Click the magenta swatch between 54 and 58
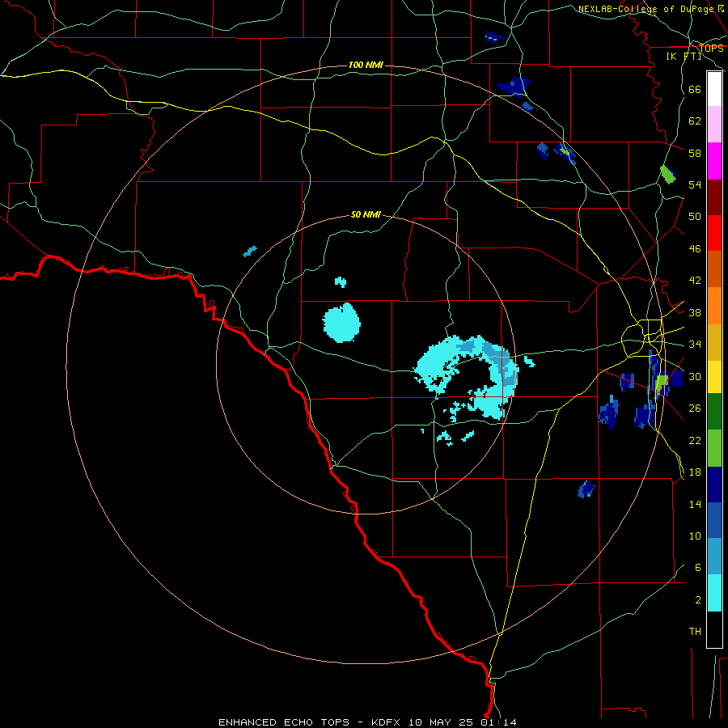Screen dimensions: 728x728 pos(714,161)
